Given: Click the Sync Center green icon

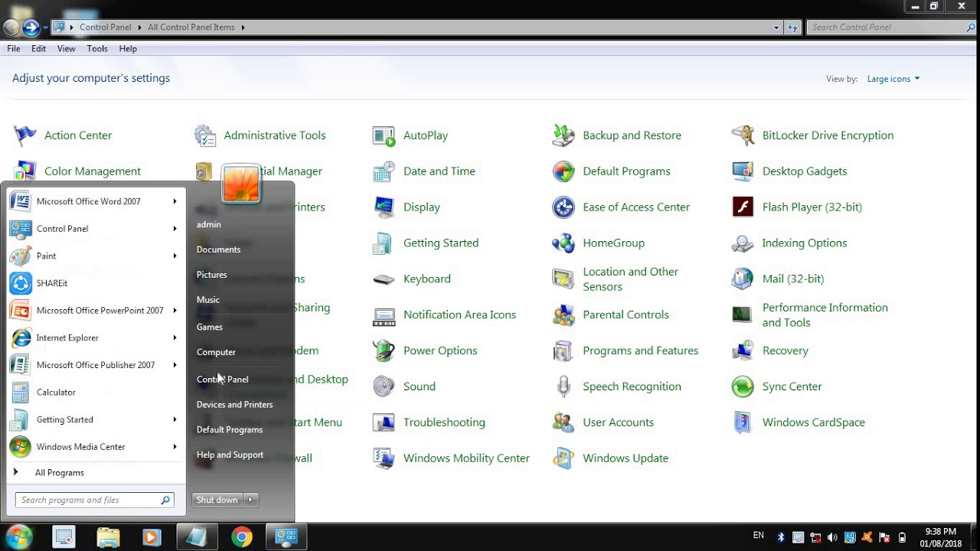Looking at the screenshot, I should point(743,386).
